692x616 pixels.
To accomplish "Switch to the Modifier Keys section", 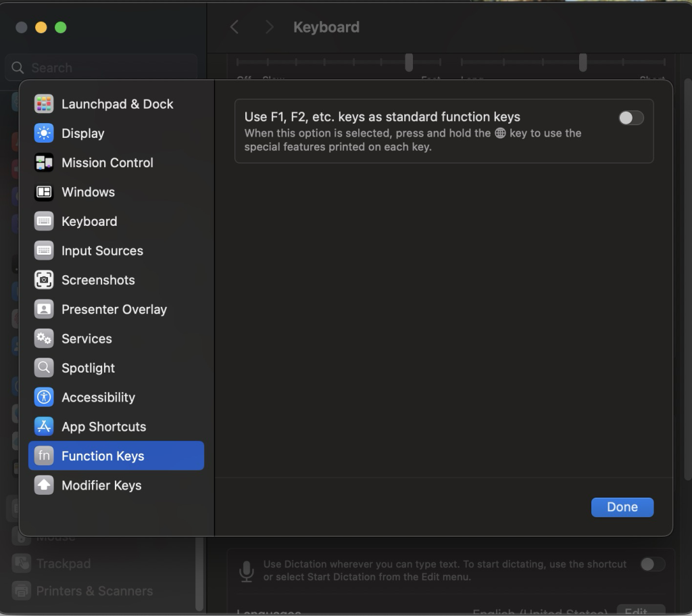I will coord(101,485).
